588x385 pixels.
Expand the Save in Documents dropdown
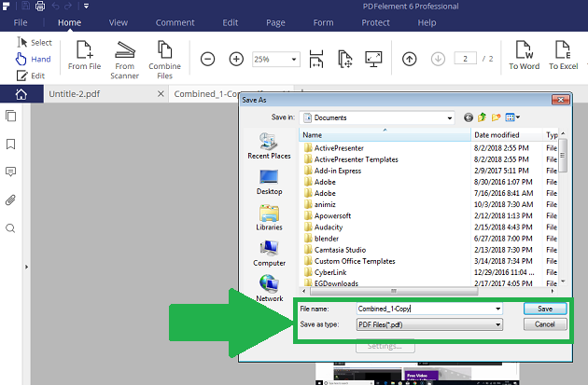click(x=449, y=118)
